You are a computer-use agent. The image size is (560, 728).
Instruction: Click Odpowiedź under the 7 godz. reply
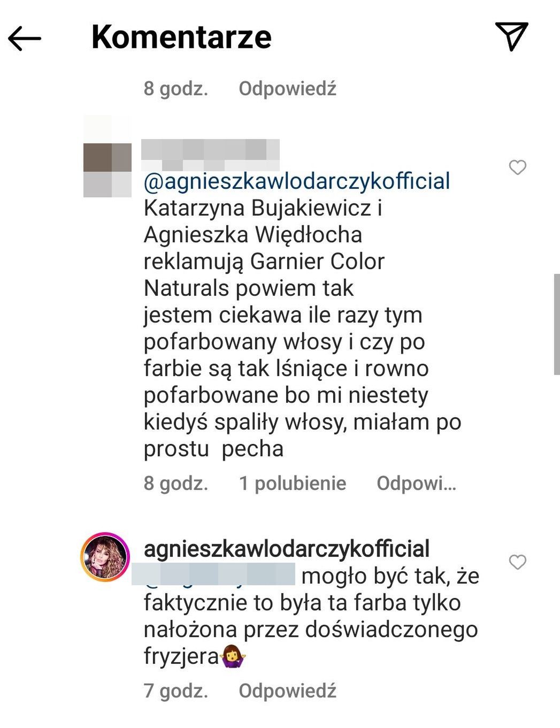[287, 691]
